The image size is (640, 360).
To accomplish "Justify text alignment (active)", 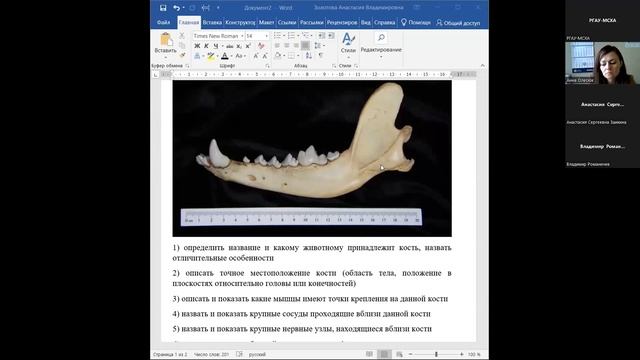I will point(305,46).
